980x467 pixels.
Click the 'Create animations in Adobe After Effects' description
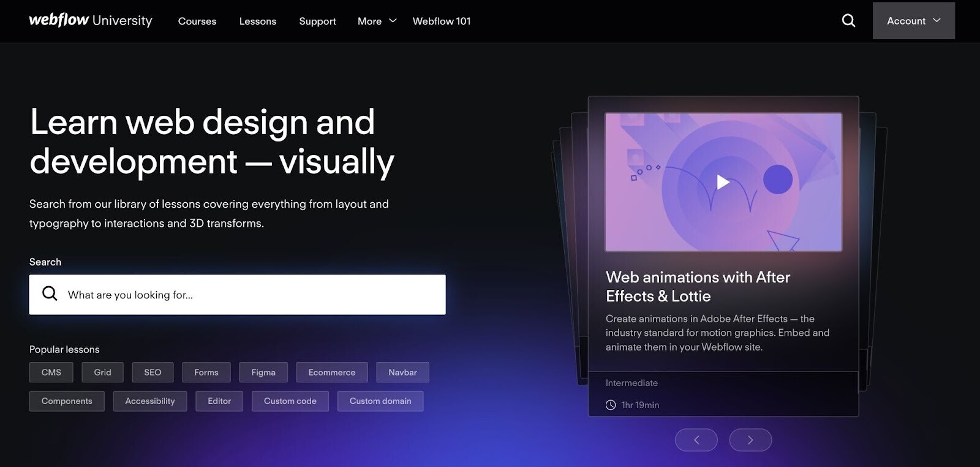point(717,333)
